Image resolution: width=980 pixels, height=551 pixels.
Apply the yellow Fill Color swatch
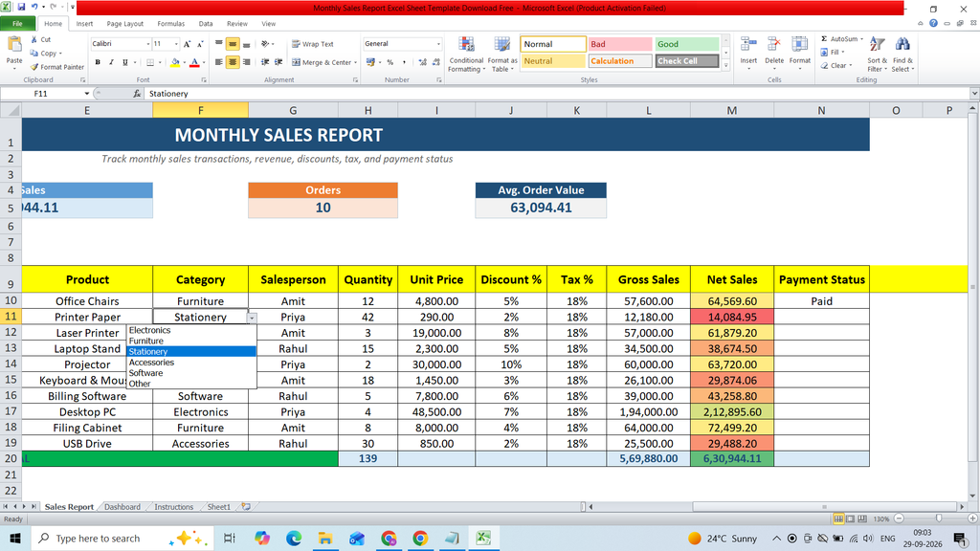pos(175,62)
